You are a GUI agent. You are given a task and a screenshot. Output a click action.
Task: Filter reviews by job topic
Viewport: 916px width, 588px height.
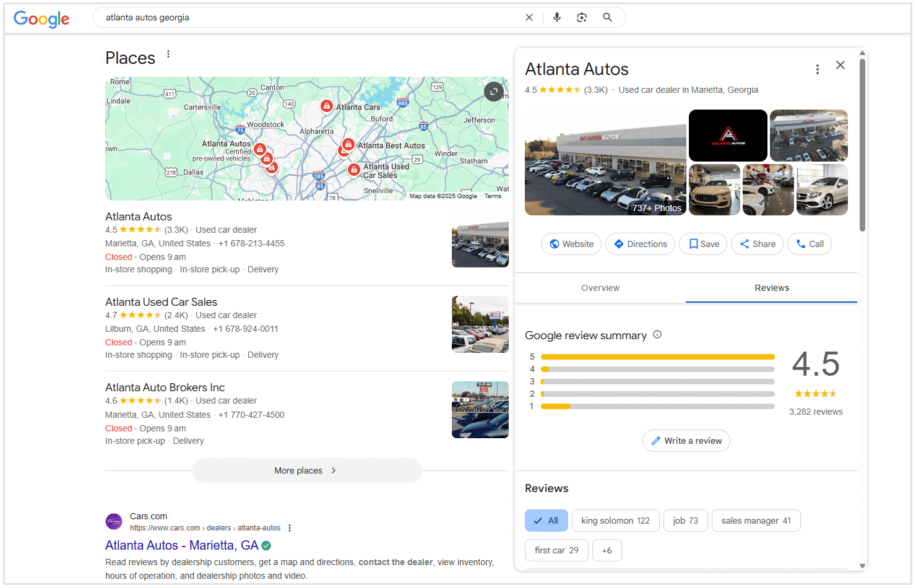pyautogui.click(x=685, y=521)
